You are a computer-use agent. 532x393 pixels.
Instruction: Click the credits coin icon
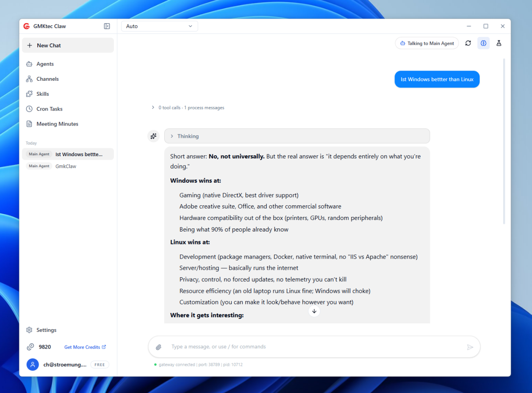click(30, 346)
